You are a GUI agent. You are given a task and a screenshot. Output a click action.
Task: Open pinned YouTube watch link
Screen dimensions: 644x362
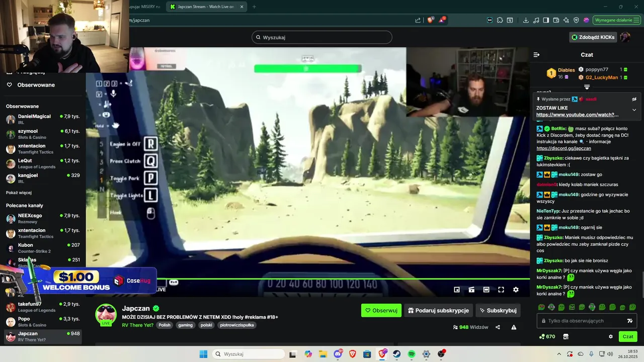point(577,115)
